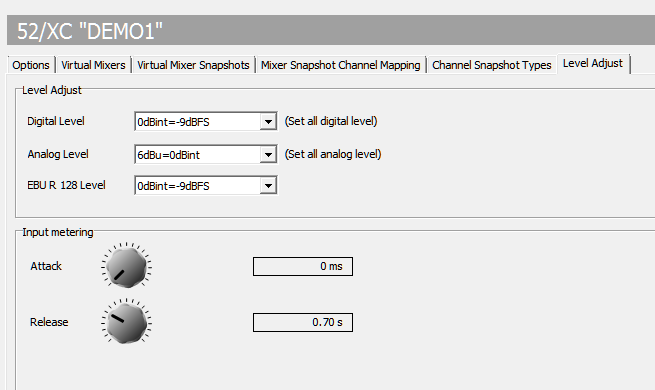Viewport: 655px width, 390px height.
Task: Click the Analog Level label
Action: pos(58,154)
